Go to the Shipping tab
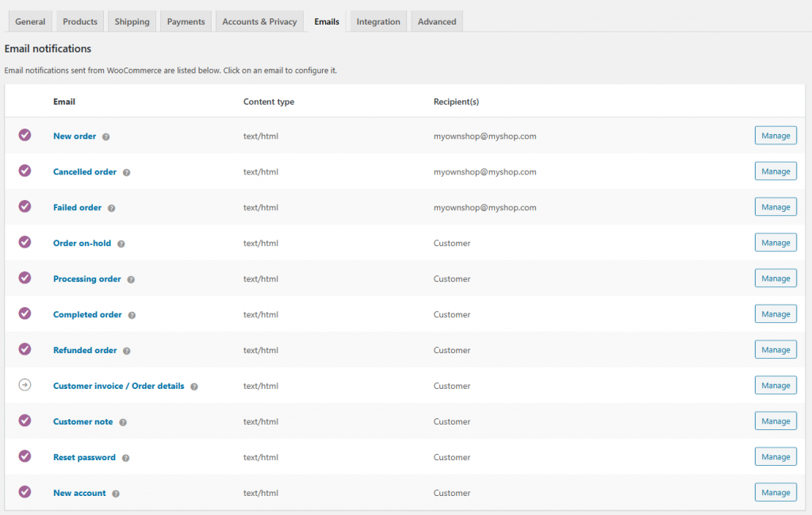 (x=132, y=21)
